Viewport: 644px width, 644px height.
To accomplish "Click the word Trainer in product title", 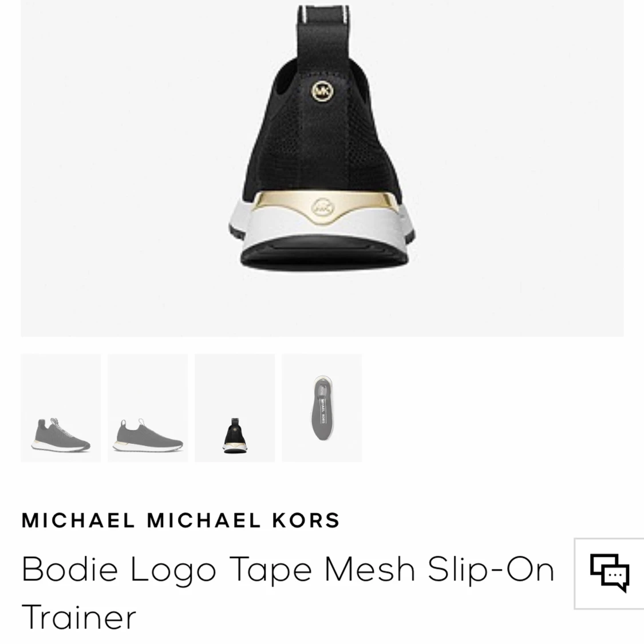I will pyautogui.click(x=79, y=617).
